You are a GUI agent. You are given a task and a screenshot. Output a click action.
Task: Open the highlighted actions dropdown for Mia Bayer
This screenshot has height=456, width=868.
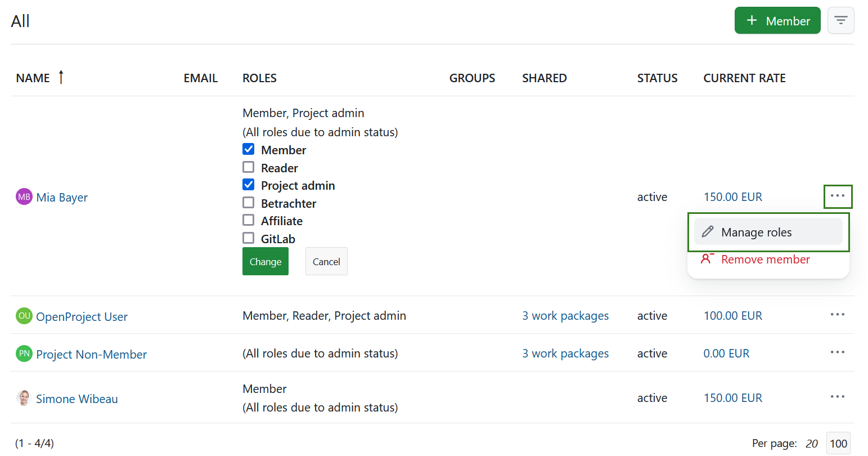(x=838, y=196)
